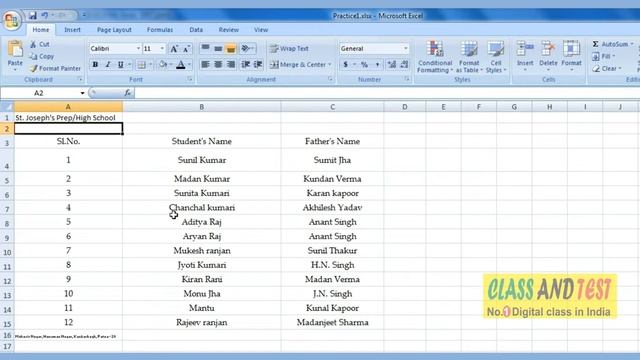
Task: Toggle align text right
Action: 231,64
